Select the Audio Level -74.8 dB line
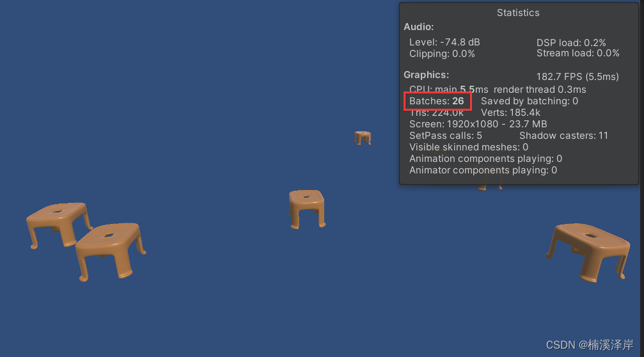The image size is (644, 357). [x=444, y=42]
